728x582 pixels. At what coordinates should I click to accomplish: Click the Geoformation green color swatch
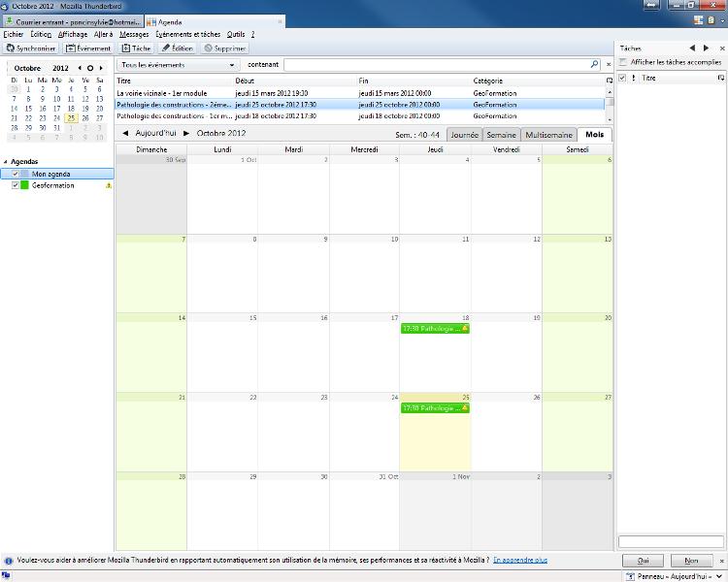click(24, 185)
